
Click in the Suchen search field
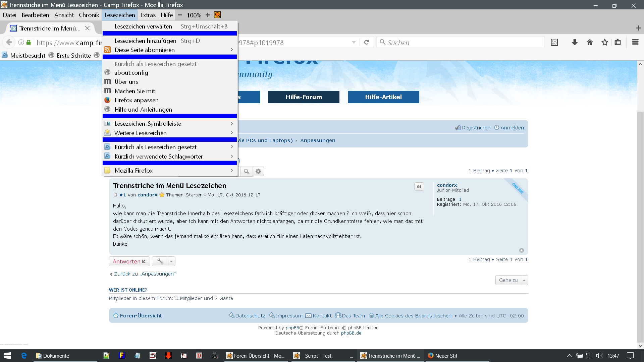(463, 43)
